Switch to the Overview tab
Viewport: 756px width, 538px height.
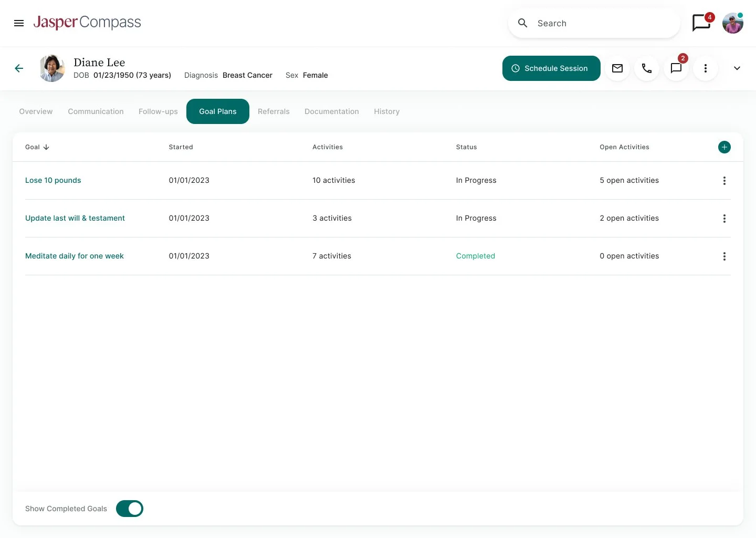pos(36,111)
